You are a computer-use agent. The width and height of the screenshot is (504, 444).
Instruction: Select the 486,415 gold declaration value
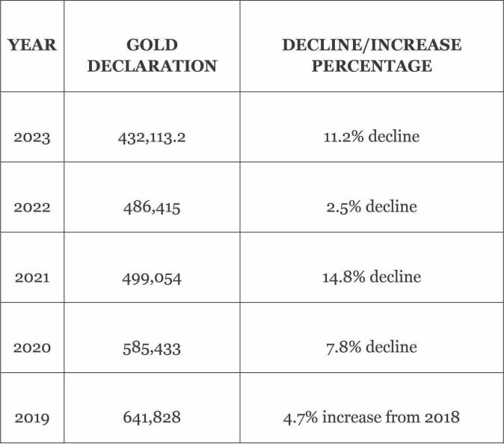pyautogui.click(x=152, y=208)
